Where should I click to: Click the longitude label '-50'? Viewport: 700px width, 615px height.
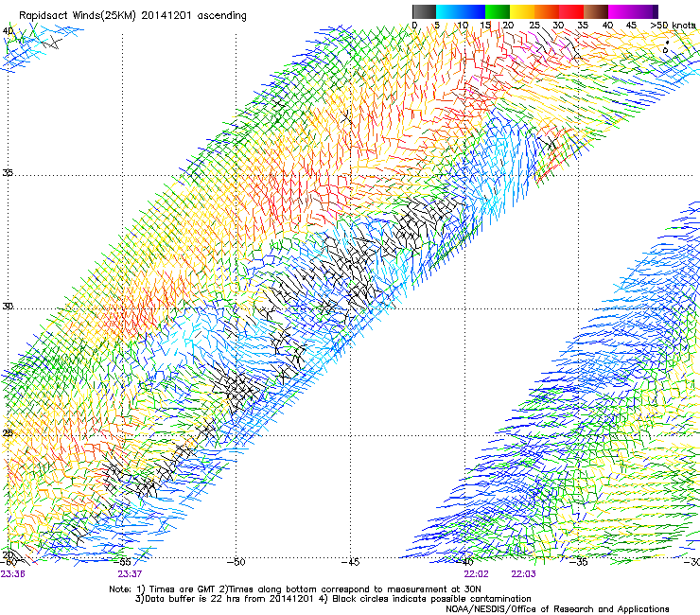click(x=236, y=562)
